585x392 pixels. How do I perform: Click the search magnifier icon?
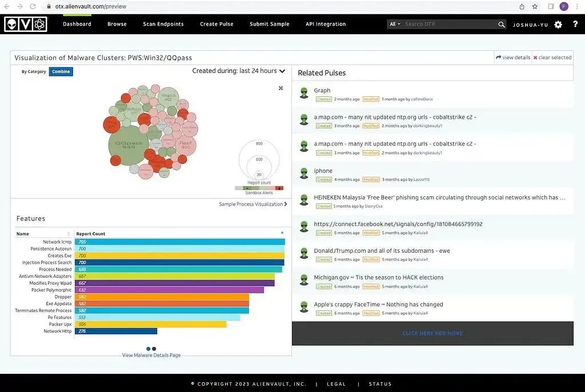(x=502, y=24)
